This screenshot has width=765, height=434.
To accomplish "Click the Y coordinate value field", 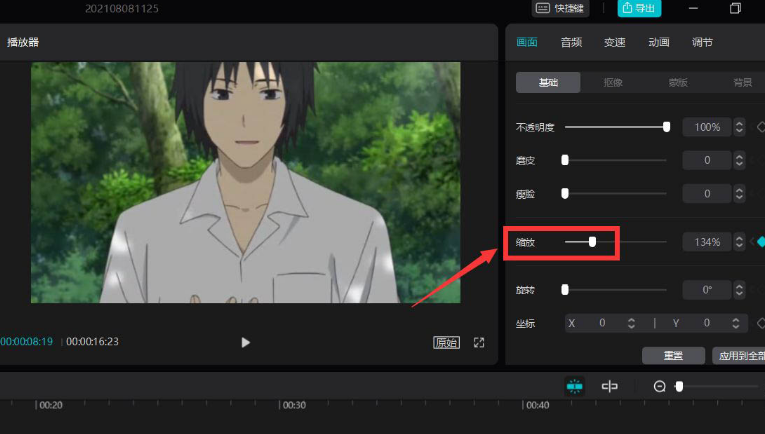I will pyautogui.click(x=706, y=323).
